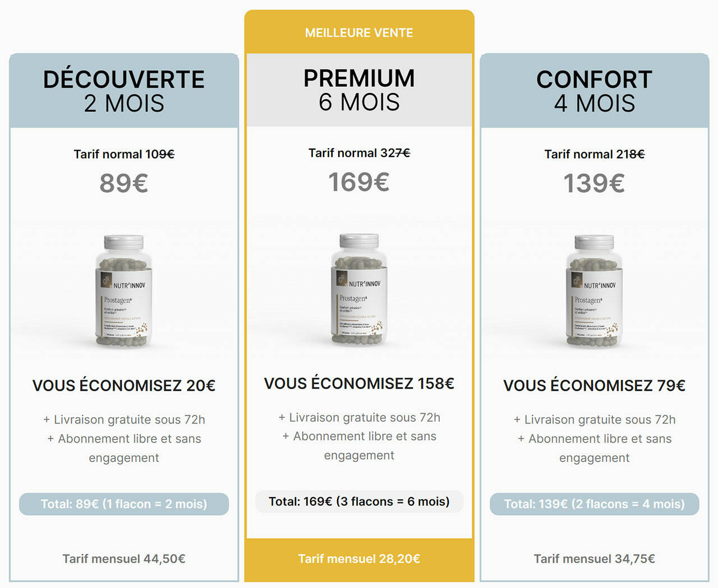Select the "Total: 89€ (1 flacon = 2 mois)" button
The width and height of the screenshot is (718, 588).
tap(124, 504)
